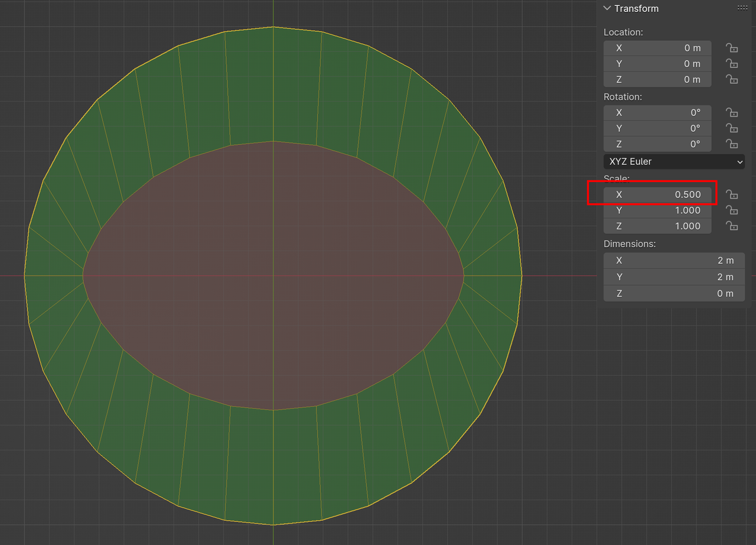Edit Dimensions X value 2 m
Image resolution: width=756 pixels, height=545 pixels.
pyautogui.click(x=674, y=261)
